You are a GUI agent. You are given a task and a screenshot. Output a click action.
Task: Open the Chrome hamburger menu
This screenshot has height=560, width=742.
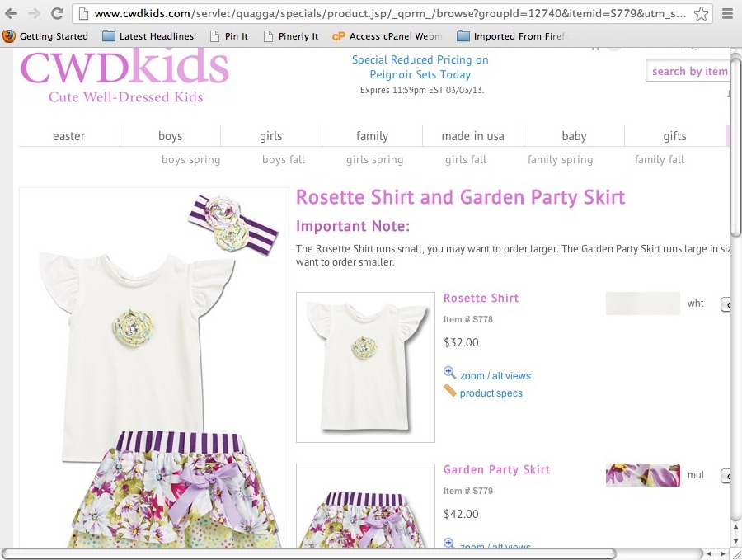pyautogui.click(x=727, y=14)
